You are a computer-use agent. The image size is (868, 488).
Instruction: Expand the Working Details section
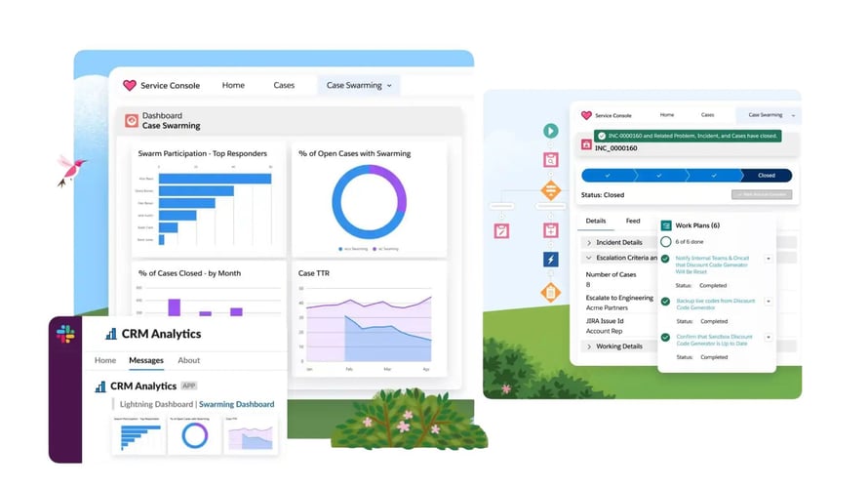[x=589, y=346]
